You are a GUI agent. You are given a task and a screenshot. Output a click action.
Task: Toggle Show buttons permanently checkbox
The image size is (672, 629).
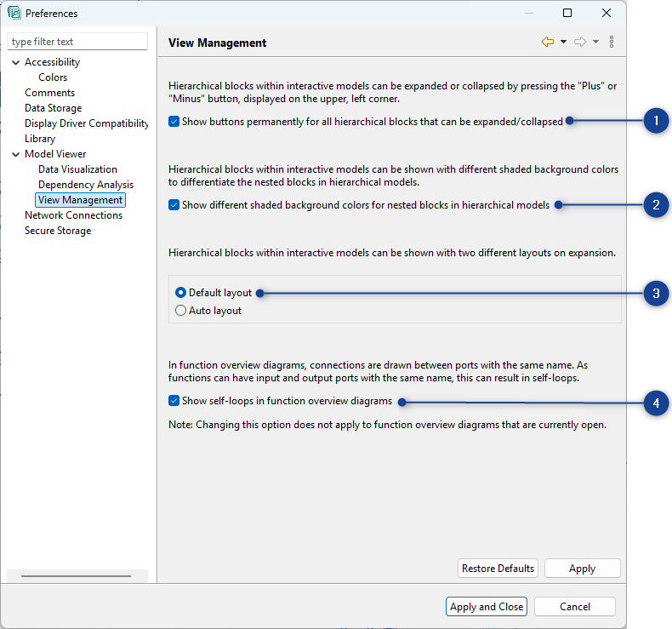(x=174, y=122)
